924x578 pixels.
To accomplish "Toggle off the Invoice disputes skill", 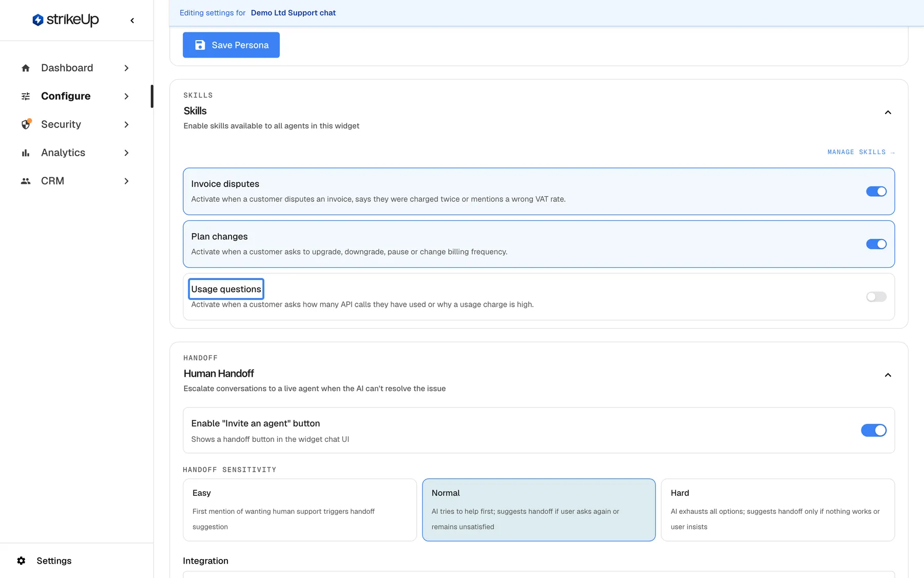I will pos(876,191).
